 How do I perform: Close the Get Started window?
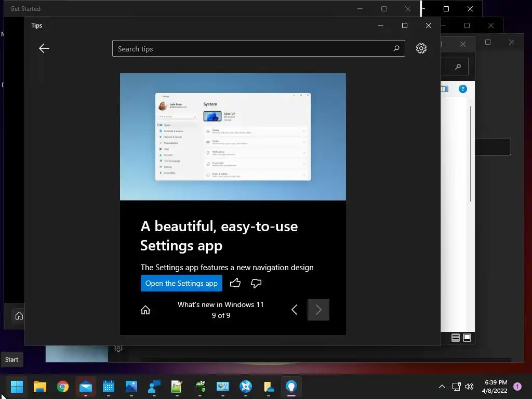point(408,9)
